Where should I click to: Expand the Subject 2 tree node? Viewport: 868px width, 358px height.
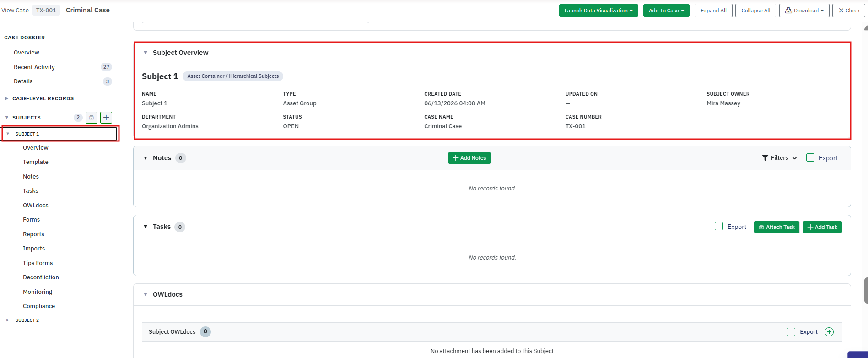click(8, 320)
